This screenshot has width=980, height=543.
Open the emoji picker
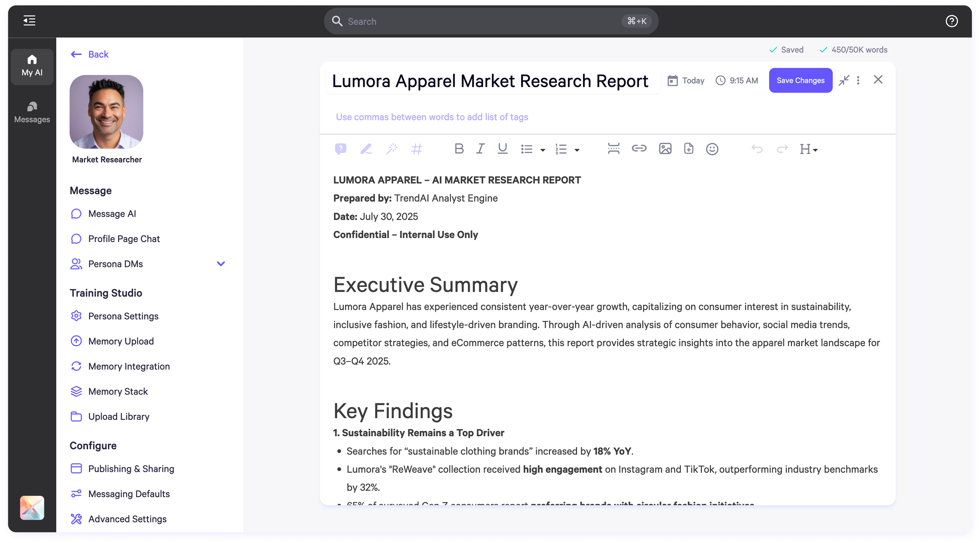click(x=712, y=149)
